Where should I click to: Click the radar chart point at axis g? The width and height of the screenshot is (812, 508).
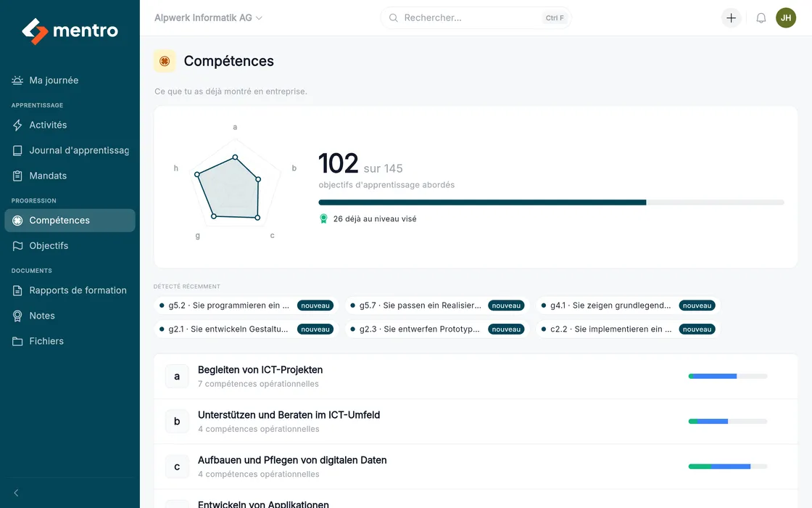[x=213, y=216]
